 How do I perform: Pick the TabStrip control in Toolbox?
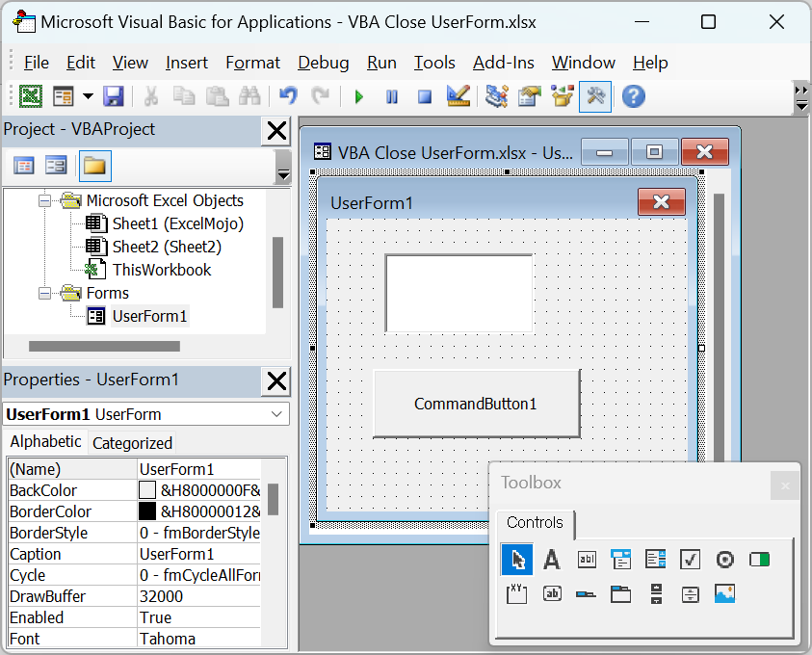pos(587,594)
